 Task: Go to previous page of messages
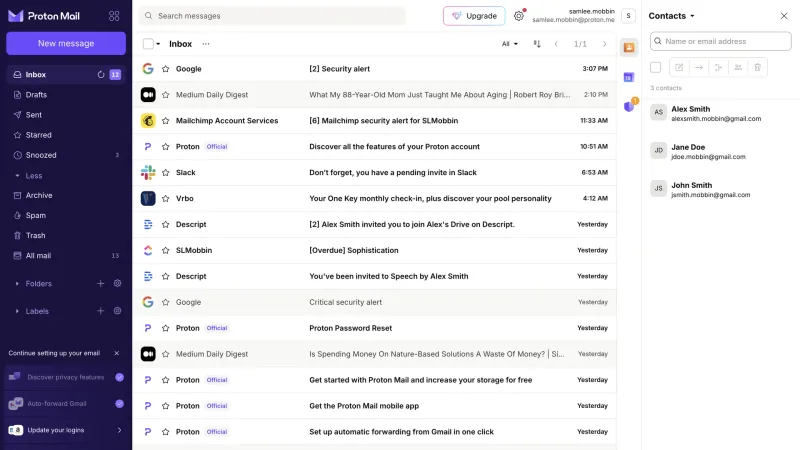pyautogui.click(x=556, y=44)
